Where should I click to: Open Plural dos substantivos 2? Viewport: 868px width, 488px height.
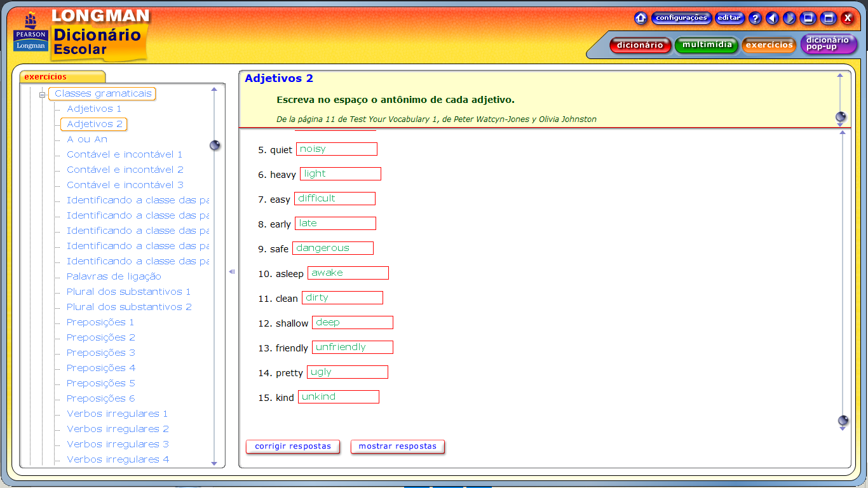[129, 307]
